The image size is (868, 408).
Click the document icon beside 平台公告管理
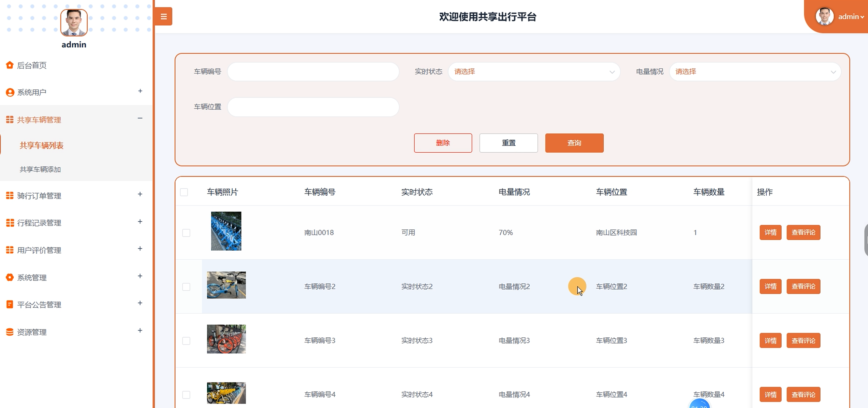[10, 305]
